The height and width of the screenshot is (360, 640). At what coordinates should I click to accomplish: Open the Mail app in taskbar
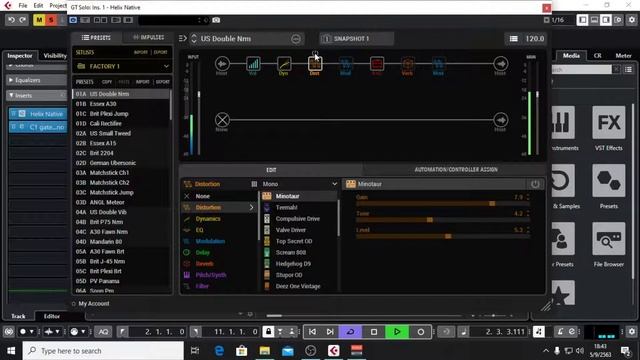tap(288, 351)
